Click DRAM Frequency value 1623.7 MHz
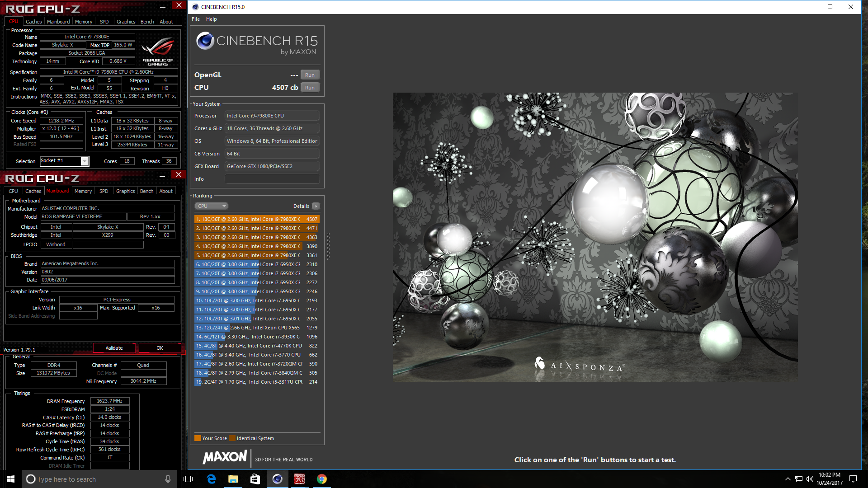This screenshot has width=868, height=488. [110, 401]
